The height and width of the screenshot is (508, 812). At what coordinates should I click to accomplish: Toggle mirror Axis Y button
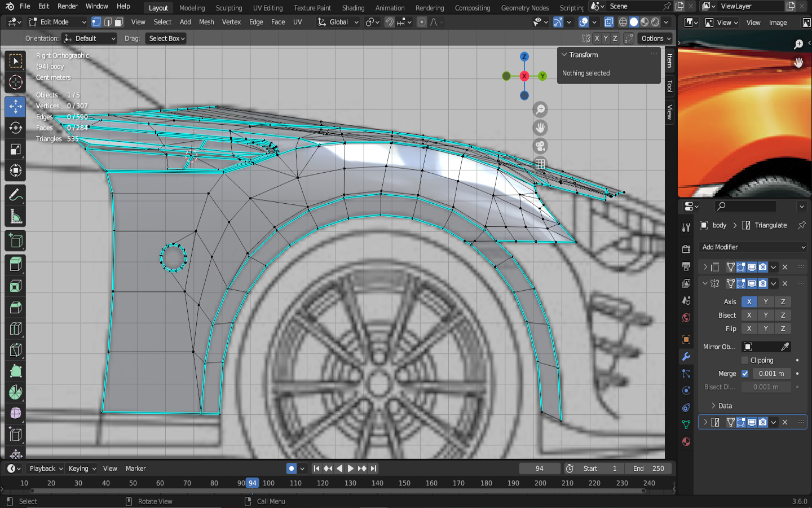point(766,302)
